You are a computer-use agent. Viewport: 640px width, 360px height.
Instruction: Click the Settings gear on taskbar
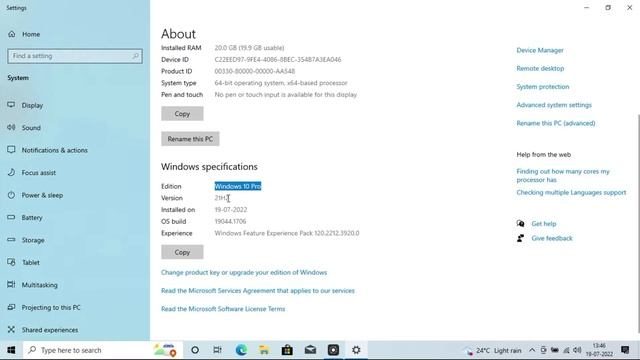[356, 350]
